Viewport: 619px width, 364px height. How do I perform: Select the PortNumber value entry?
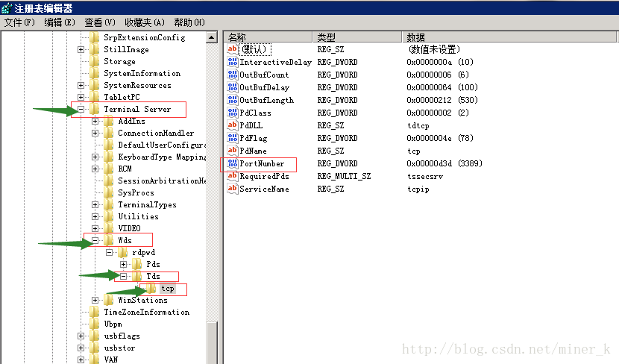(262, 163)
